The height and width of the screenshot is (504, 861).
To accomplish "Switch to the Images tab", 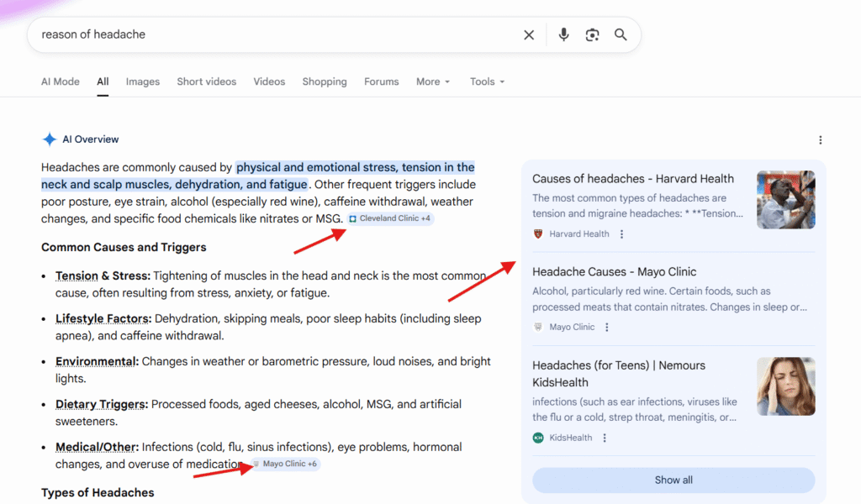I will point(142,81).
